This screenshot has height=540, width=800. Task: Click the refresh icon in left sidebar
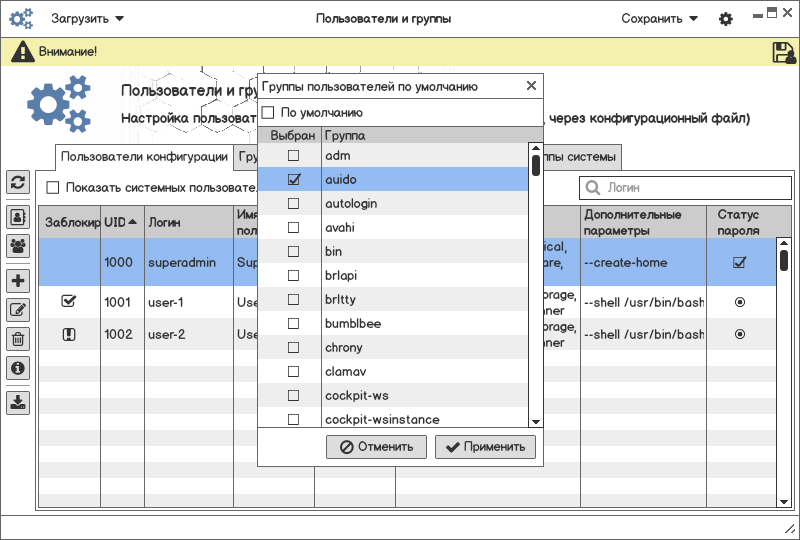pyautogui.click(x=18, y=182)
